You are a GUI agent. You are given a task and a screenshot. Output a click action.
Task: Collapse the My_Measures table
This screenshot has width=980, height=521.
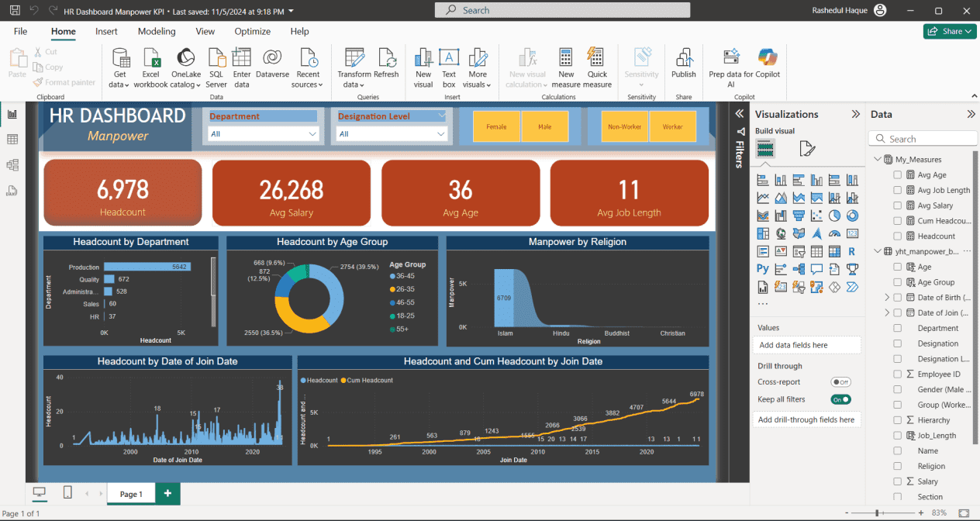[878, 160]
